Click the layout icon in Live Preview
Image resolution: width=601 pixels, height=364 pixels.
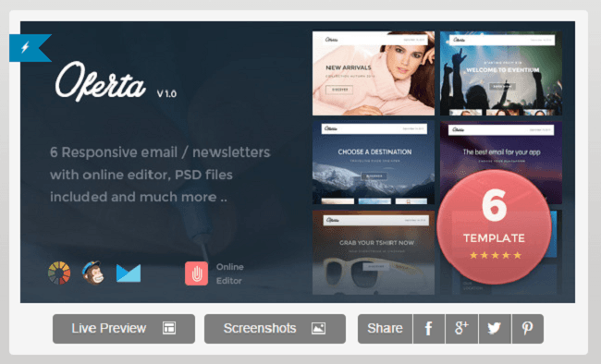click(x=169, y=328)
